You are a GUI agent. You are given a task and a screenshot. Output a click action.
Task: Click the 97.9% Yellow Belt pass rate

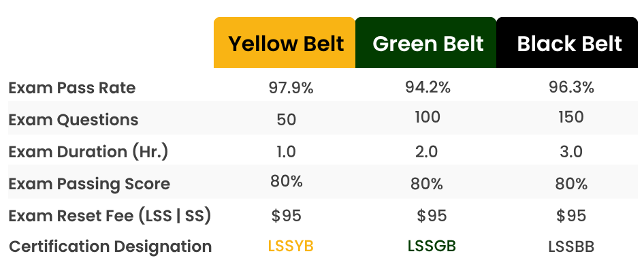291,88
